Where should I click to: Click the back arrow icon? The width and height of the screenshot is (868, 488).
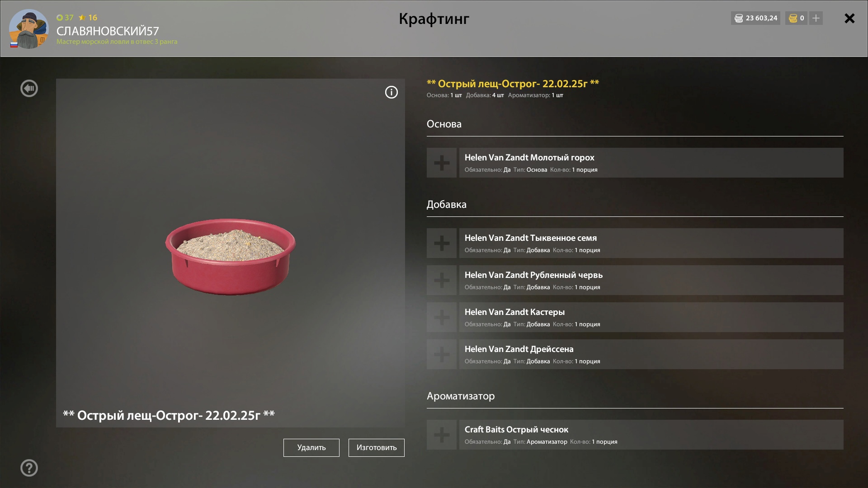click(29, 88)
